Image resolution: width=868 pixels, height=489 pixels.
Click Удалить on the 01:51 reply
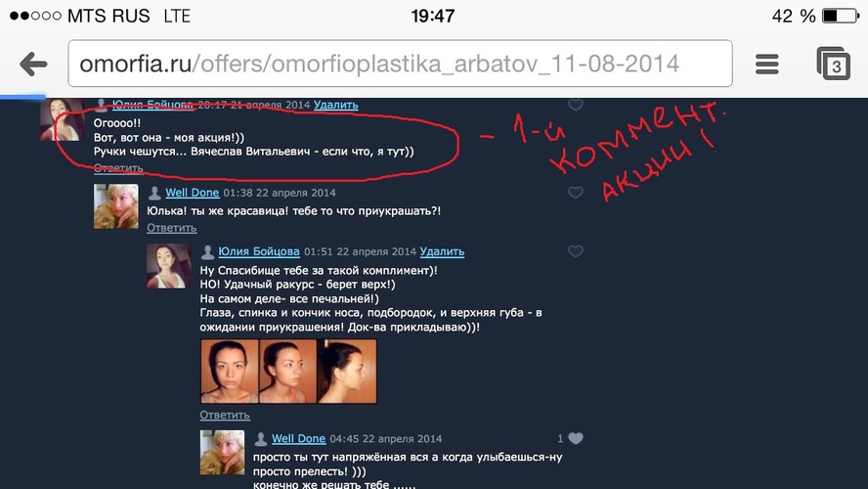[442, 251]
